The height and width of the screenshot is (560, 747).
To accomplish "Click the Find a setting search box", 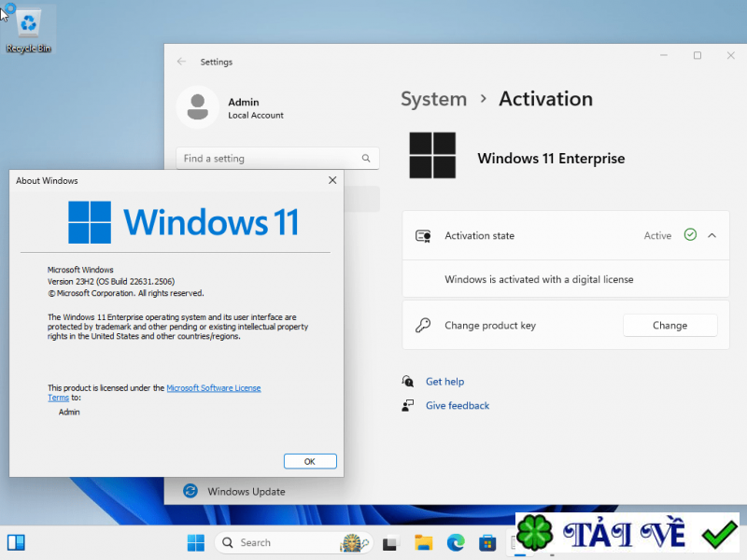I will [271, 158].
